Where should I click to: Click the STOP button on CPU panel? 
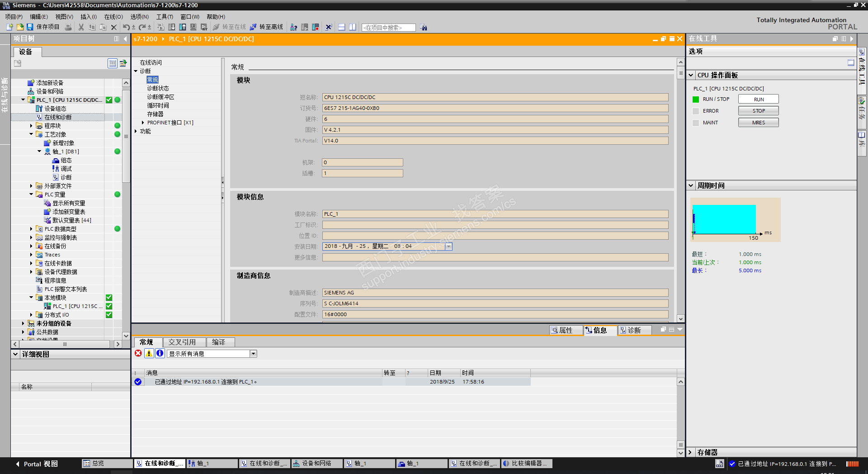[x=759, y=111]
